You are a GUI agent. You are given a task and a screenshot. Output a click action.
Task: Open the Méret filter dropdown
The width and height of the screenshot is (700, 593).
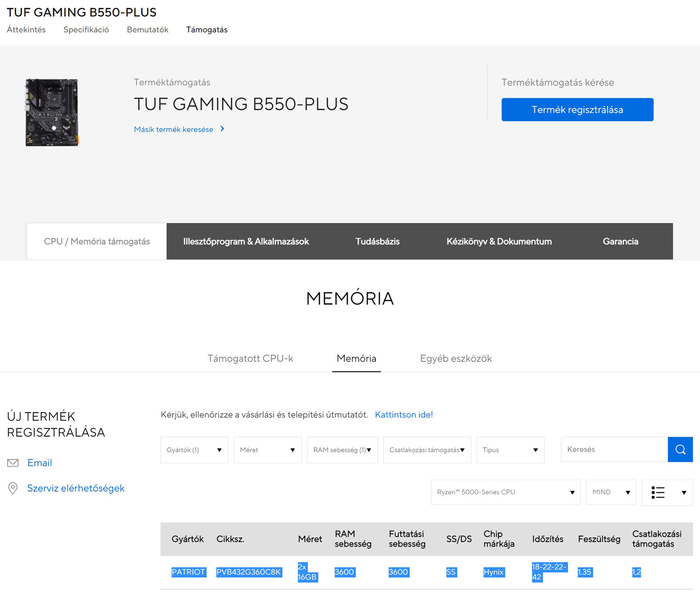(268, 450)
